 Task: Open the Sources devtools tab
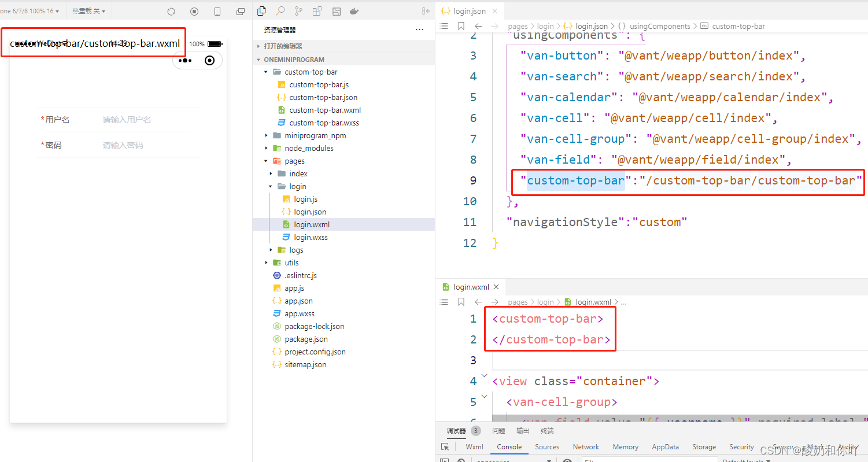547,447
